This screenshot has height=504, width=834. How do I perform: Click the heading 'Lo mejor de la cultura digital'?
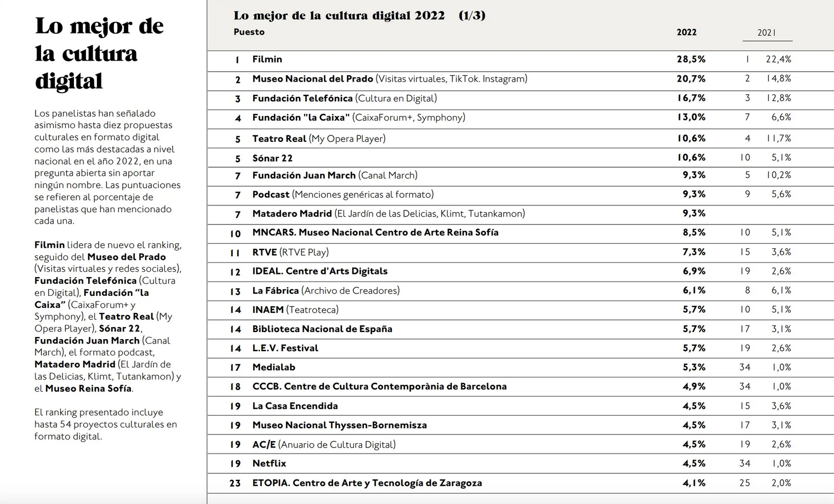[99, 53]
